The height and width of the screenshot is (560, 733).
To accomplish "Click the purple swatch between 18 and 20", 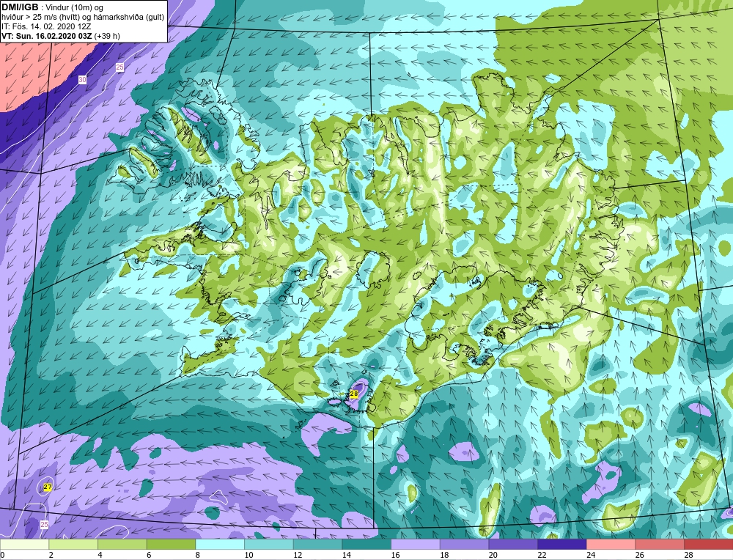I will tap(464, 545).
